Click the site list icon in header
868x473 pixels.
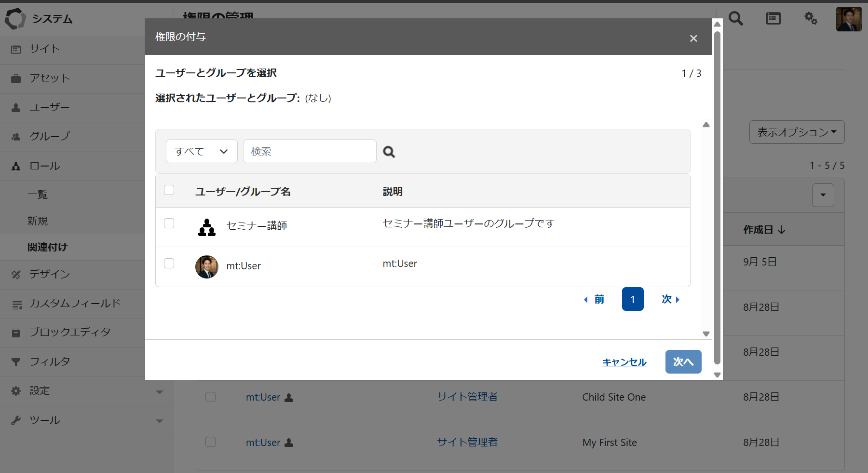(773, 19)
